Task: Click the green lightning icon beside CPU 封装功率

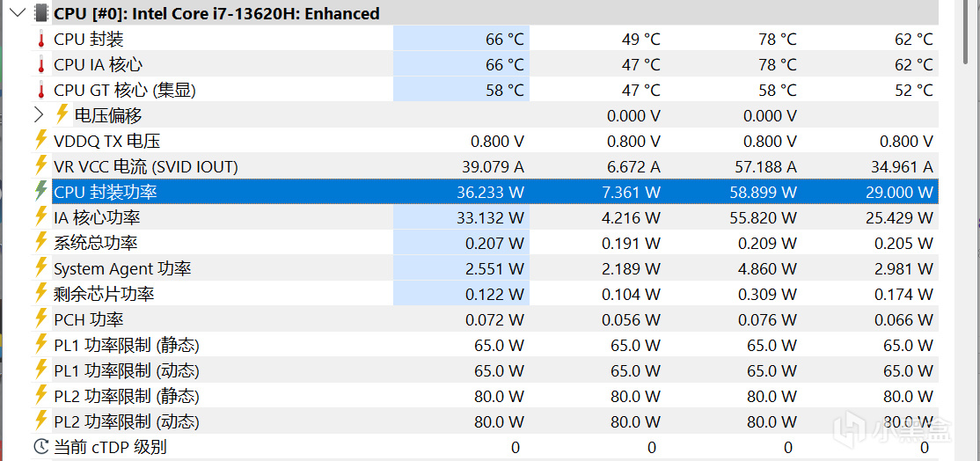Action: pyautogui.click(x=41, y=191)
